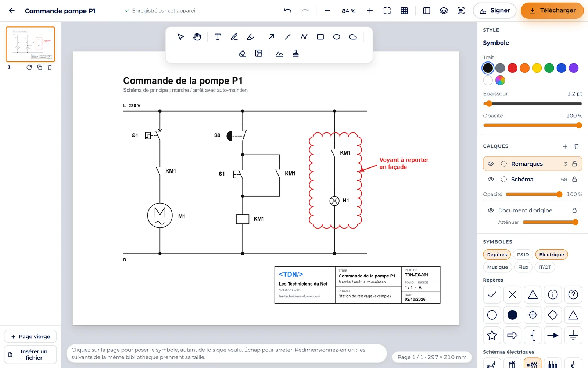Image resolution: width=588 pixels, height=368 pixels.
Task: Lock the Schéma layer
Action: point(574,179)
